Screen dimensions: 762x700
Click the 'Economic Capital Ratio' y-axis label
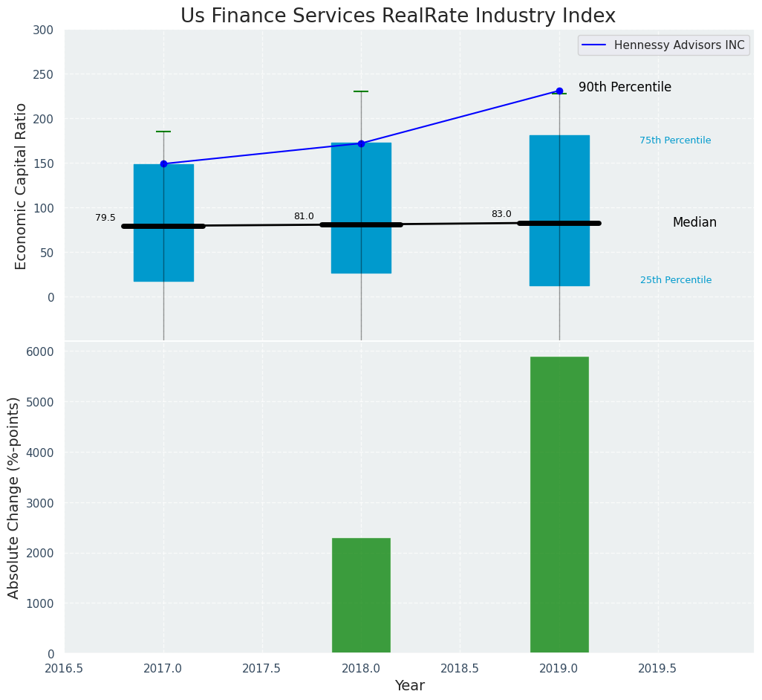click(x=21, y=186)
